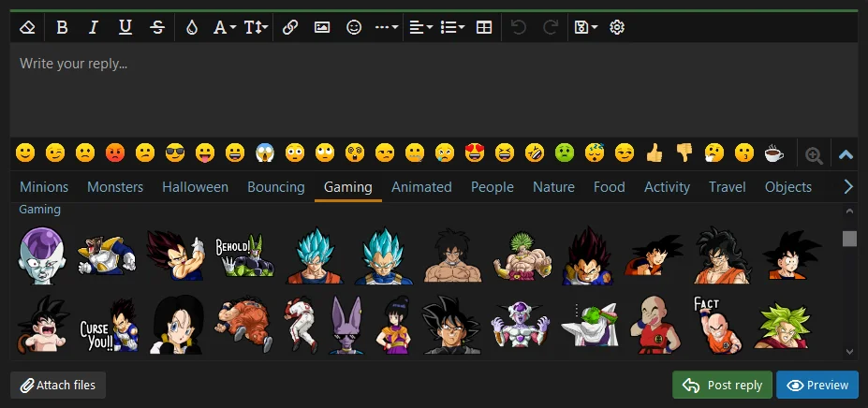The image size is (868, 408).
Task: Open the Font size dropdown
Action: (x=256, y=28)
